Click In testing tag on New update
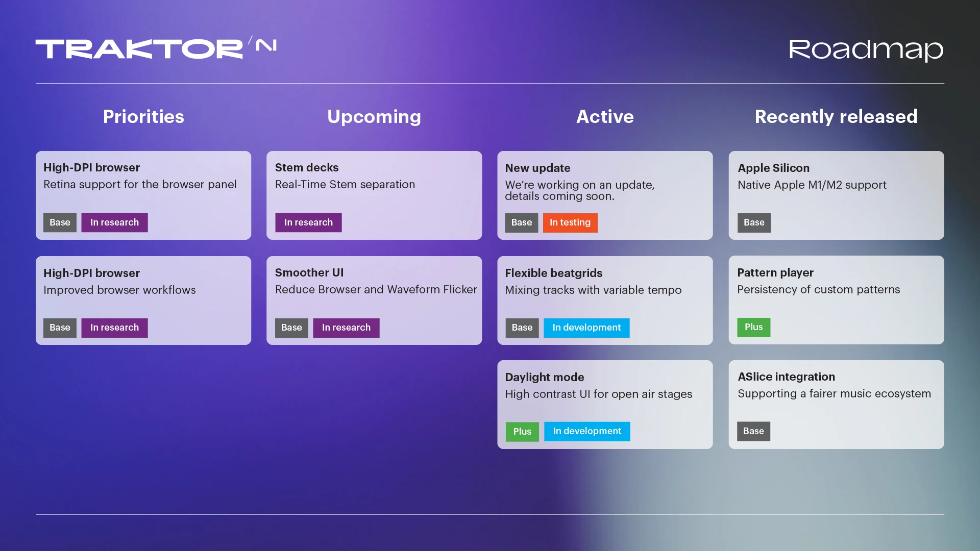 click(x=570, y=222)
